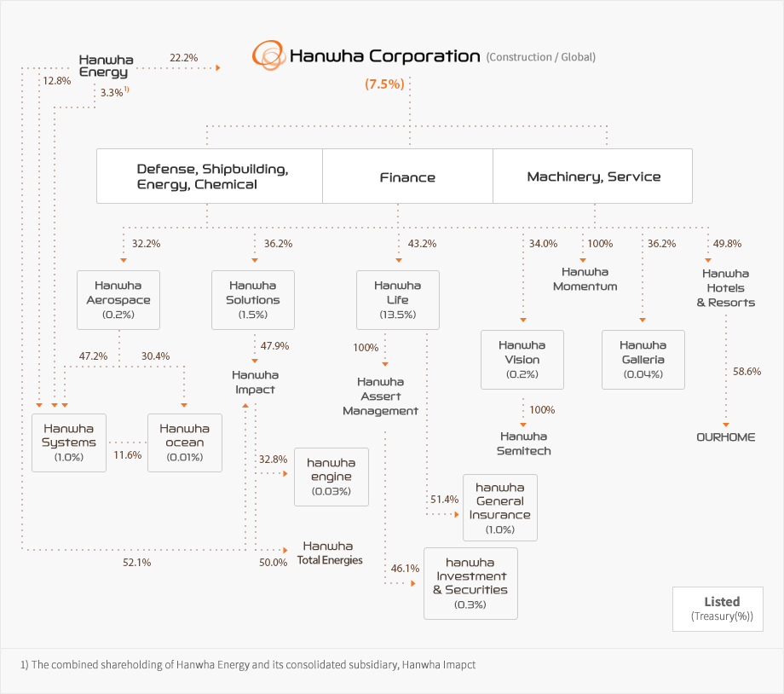Select the Hanwha Galleria box
The height and width of the screenshot is (694, 784).
click(x=643, y=360)
